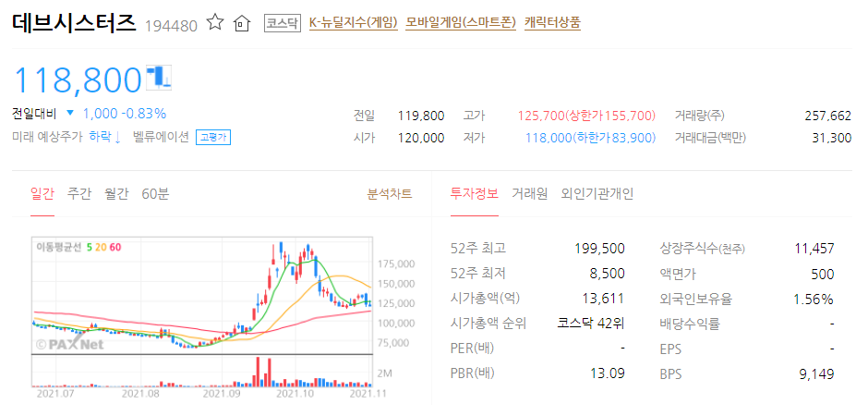The height and width of the screenshot is (416, 868).
Task: Switch chart to 월간 tab
Action: click(116, 194)
